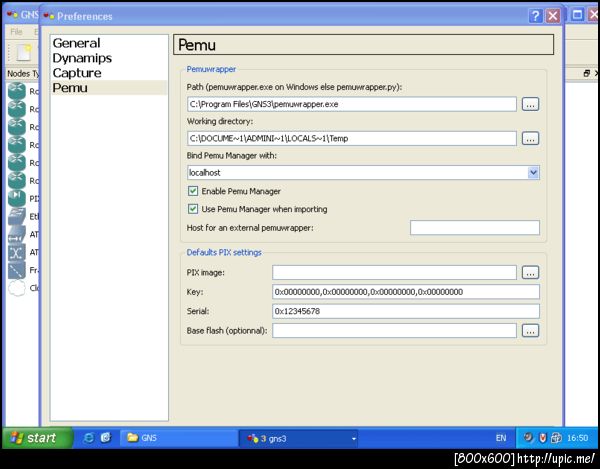Browse for the PIX image file

click(x=530, y=273)
